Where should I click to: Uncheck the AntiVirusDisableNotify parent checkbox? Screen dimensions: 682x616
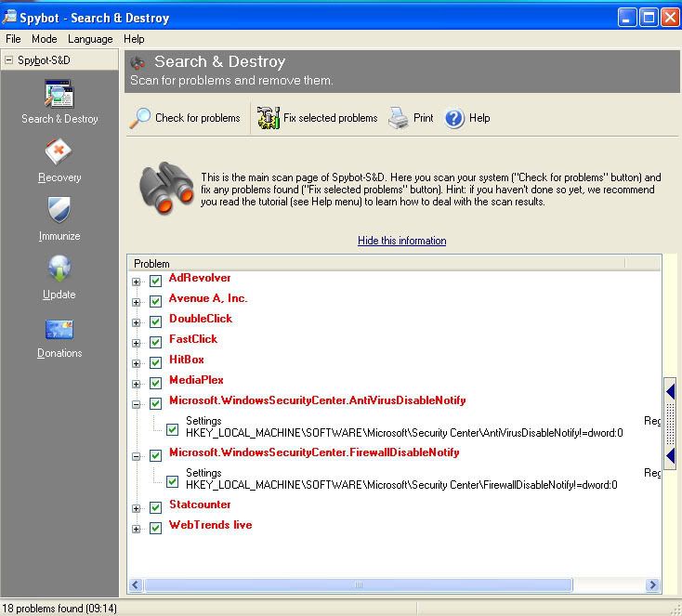tap(155, 404)
